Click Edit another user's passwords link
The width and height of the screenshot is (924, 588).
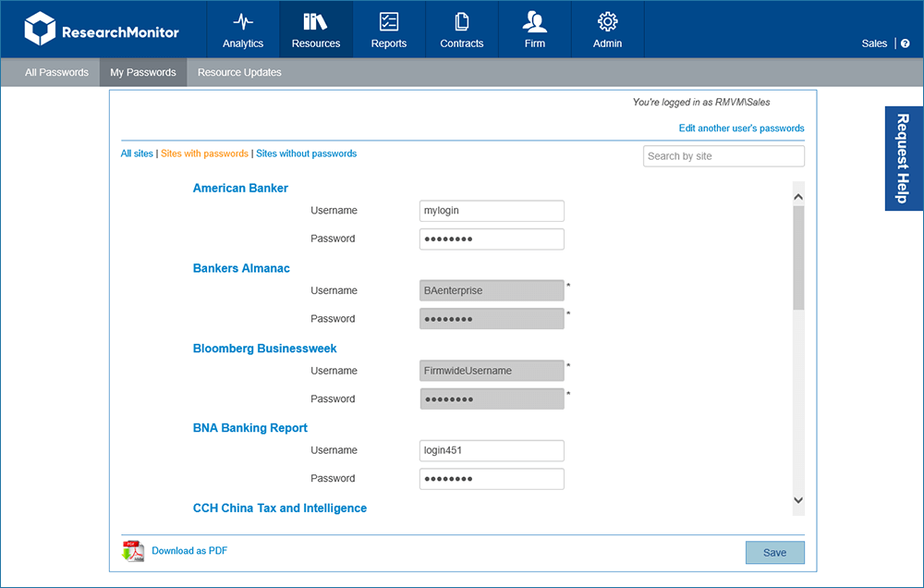click(741, 128)
